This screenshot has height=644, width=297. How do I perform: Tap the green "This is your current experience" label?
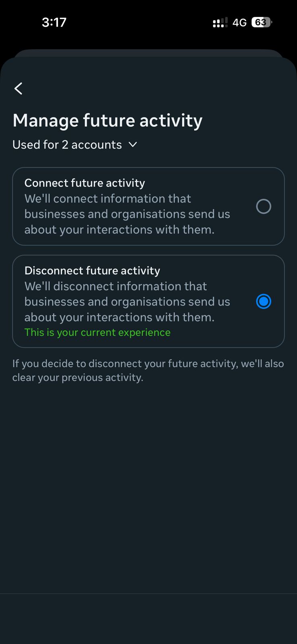pyautogui.click(x=97, y=332)
